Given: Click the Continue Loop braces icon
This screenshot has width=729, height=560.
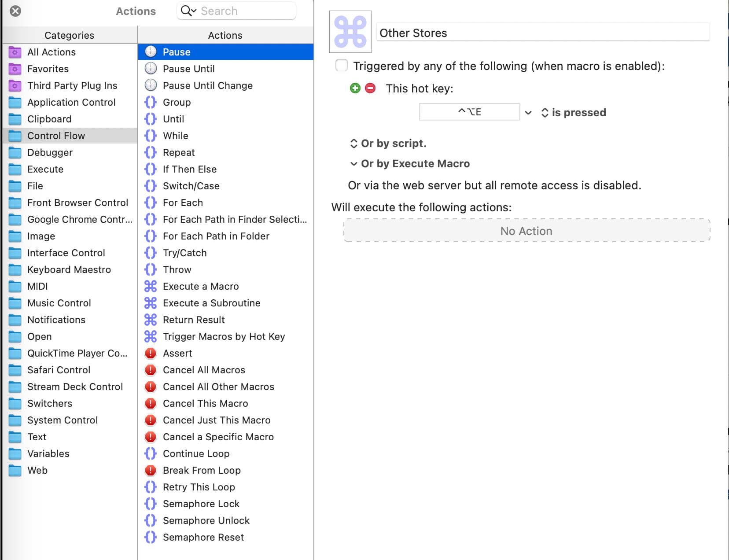Looking at the screenshot, I should point(151,453).
